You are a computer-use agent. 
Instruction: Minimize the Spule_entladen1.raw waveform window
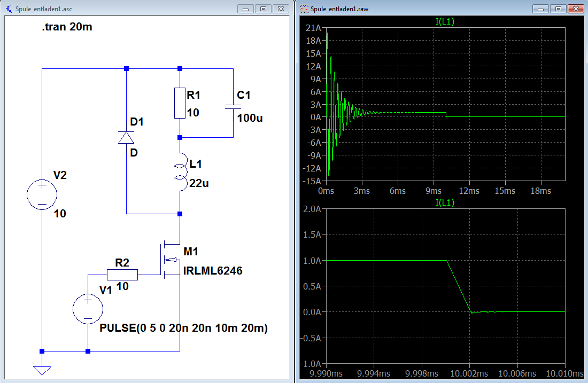coord(541,9)
